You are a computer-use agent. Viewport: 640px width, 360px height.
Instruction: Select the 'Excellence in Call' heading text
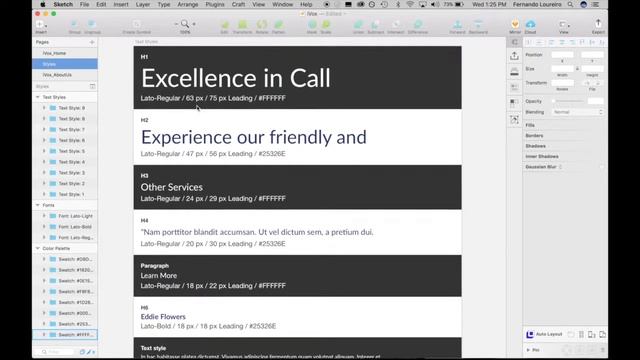[x=236, y=78]
